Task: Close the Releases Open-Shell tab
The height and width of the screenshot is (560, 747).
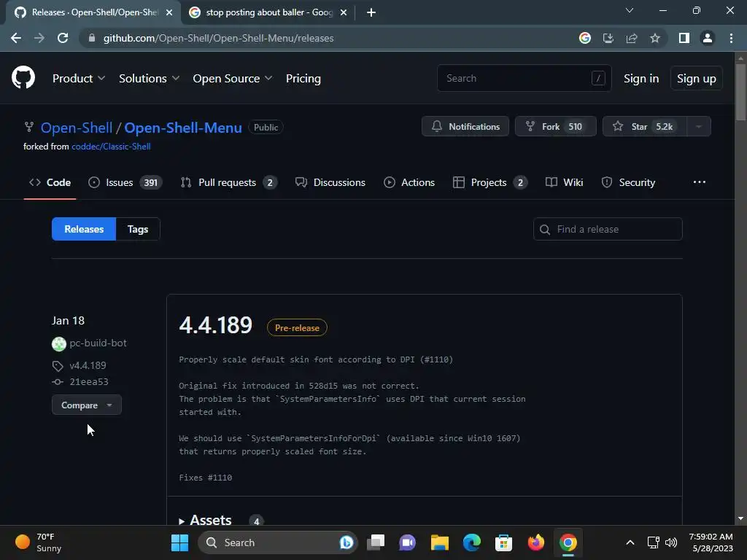Action: pyautogui.click(x=169, y=12)
